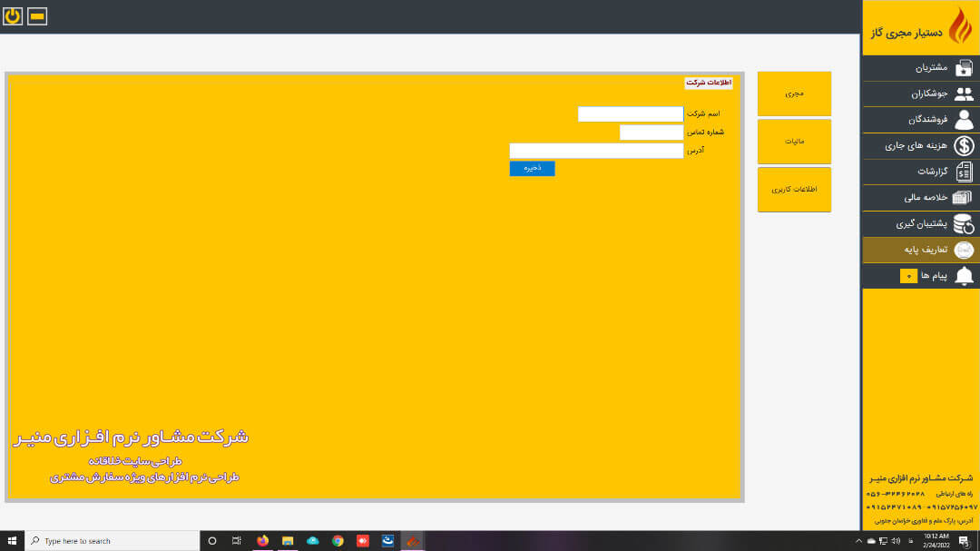Click the Windows taskbar search box

click(113, 541)
